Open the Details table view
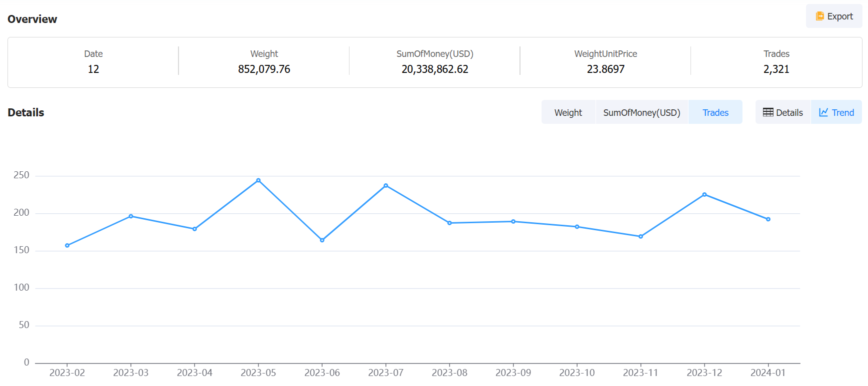Viewport: 868px width, 386px height. (x=783, y=112)
